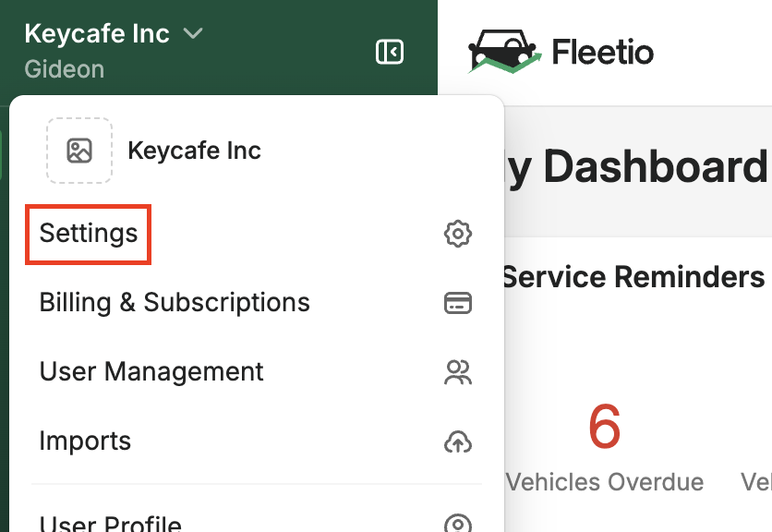Collapse the sidebar with the panel icon
This screenshot has height=532, width=772.
click(x=390, y=52)
